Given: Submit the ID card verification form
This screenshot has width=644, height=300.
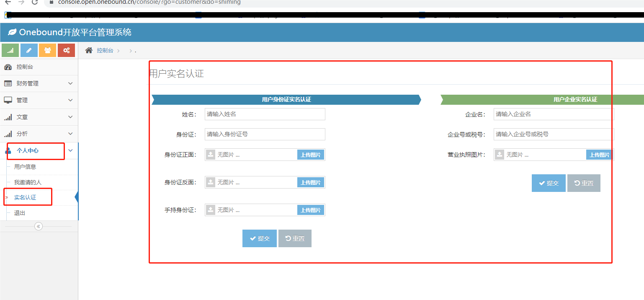Looking at the screenshot, I should coord(259,238).
